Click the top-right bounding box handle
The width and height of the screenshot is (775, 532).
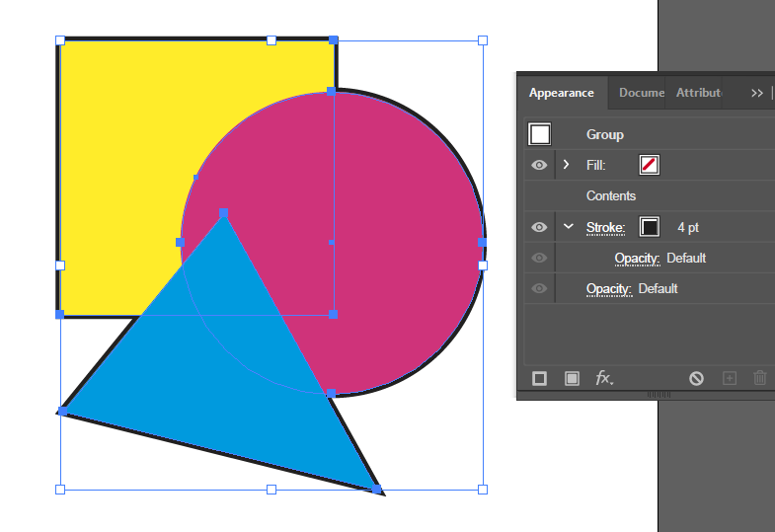483,40
